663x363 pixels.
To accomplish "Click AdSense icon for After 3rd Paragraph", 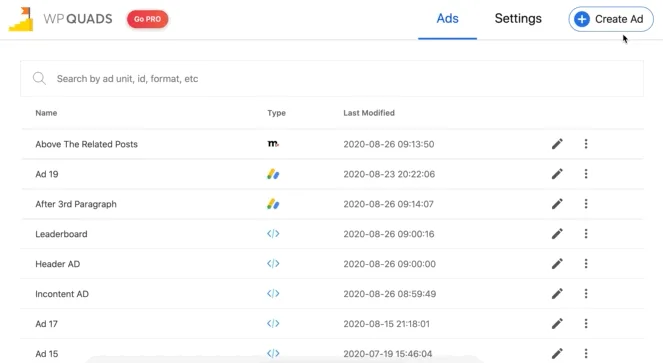I will (273, 204).
